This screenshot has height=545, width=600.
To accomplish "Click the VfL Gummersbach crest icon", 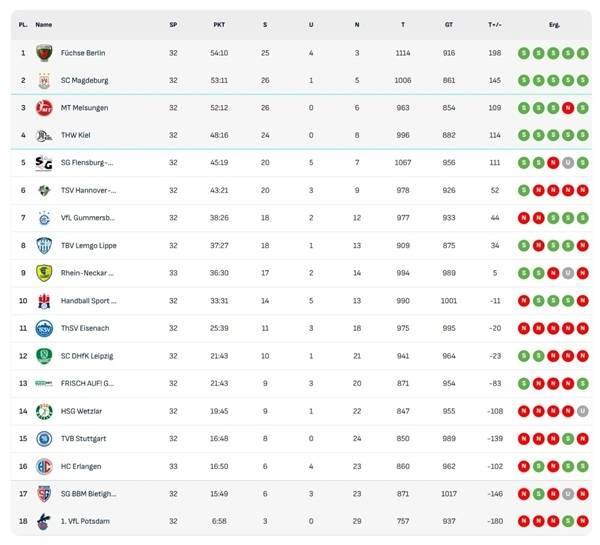I will [x=44, y=218].
